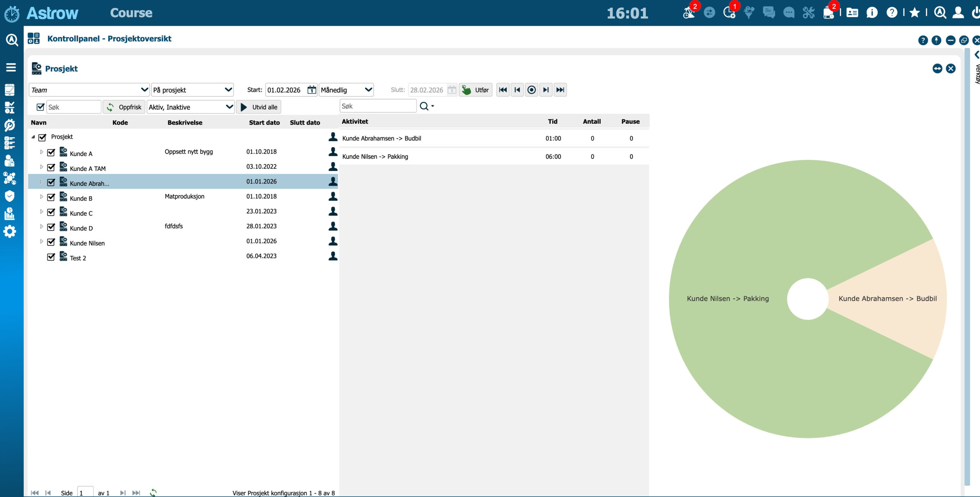Image resolution: width=980 pixels, height=497 pixels.
Task: Click the favorites star icon in the top bar
Action: pos(915,13)
